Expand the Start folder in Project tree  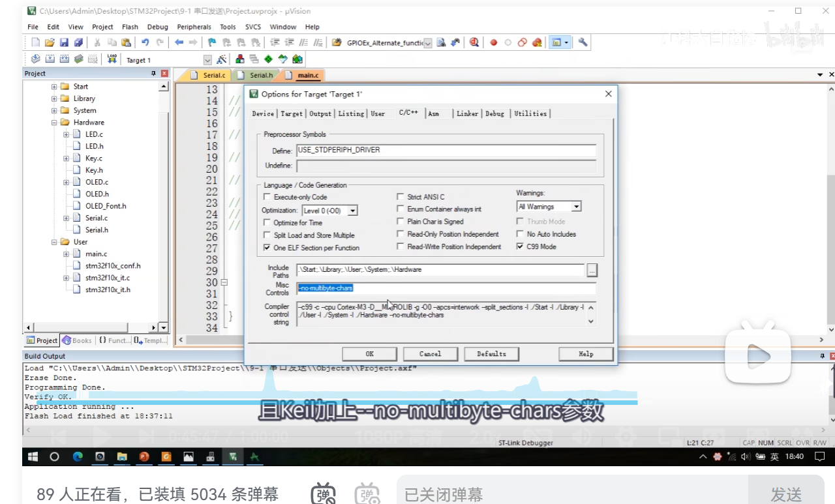point(54,87)
